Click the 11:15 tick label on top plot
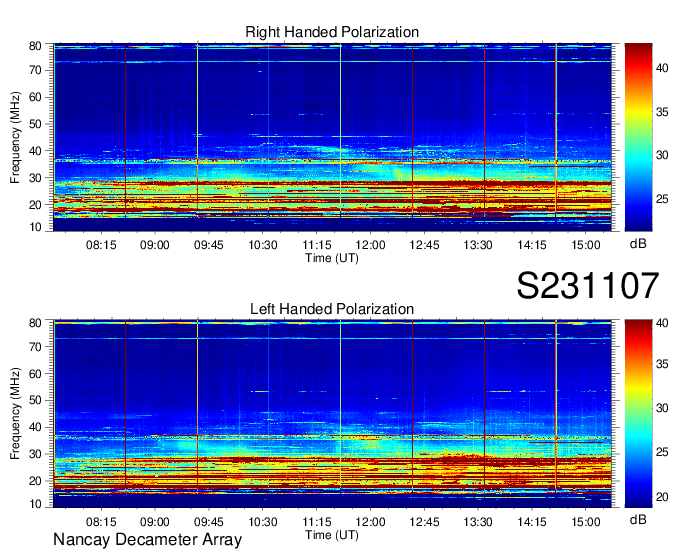The height and width of the screenshot is (552, 680). (x=317, y=245)
